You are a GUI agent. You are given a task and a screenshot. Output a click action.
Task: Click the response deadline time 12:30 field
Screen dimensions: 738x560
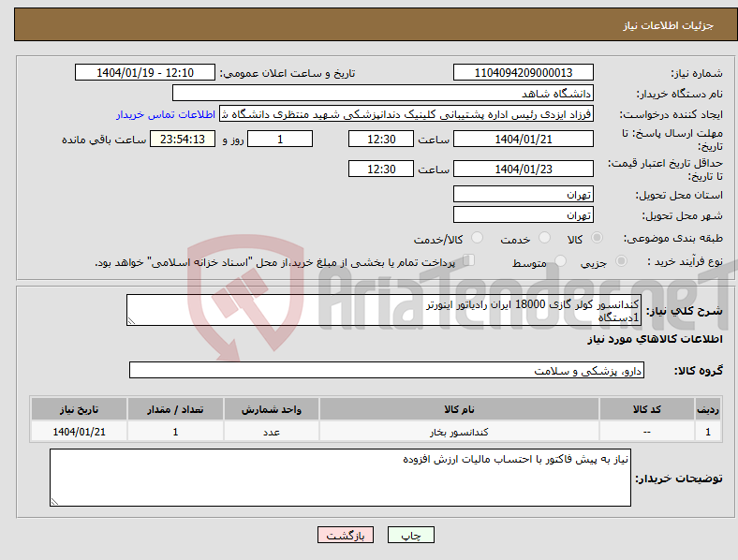(381, 139)
